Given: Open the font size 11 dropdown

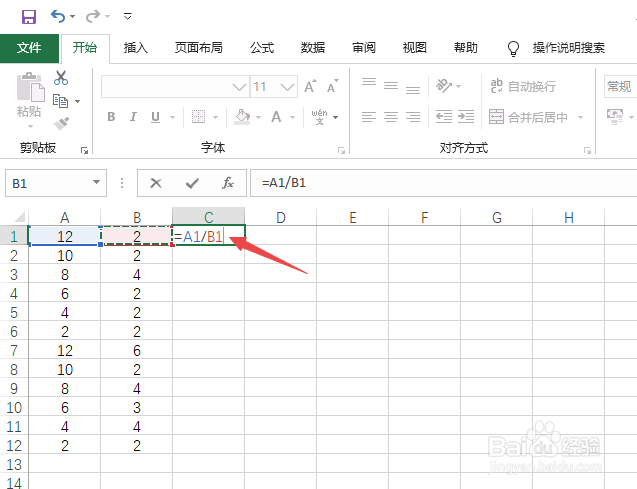Looking at the screenshot, I should click(x=287, y=87).
